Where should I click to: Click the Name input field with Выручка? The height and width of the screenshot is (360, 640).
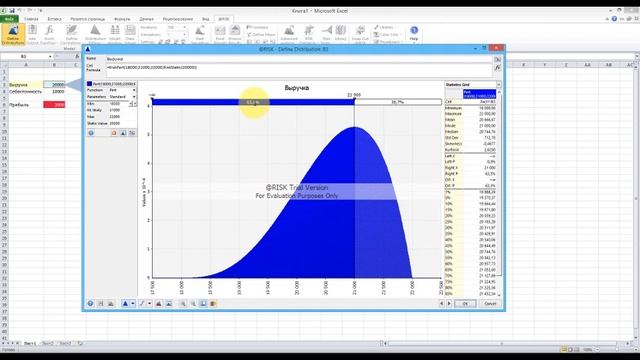point(299,59)
